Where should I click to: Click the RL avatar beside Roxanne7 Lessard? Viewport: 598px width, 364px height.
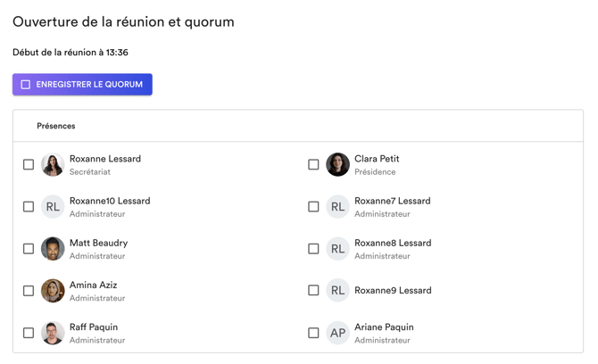point(337,207)
